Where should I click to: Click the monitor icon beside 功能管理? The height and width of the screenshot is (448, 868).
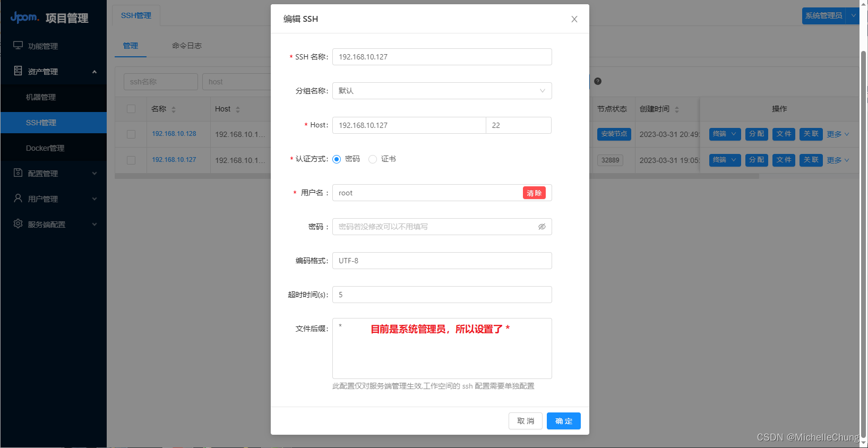18,46
